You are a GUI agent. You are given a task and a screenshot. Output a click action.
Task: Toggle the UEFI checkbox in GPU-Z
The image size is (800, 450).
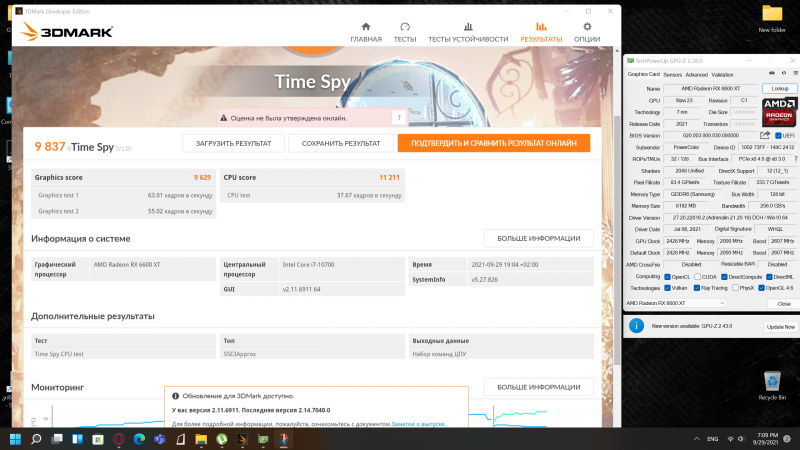776,135
